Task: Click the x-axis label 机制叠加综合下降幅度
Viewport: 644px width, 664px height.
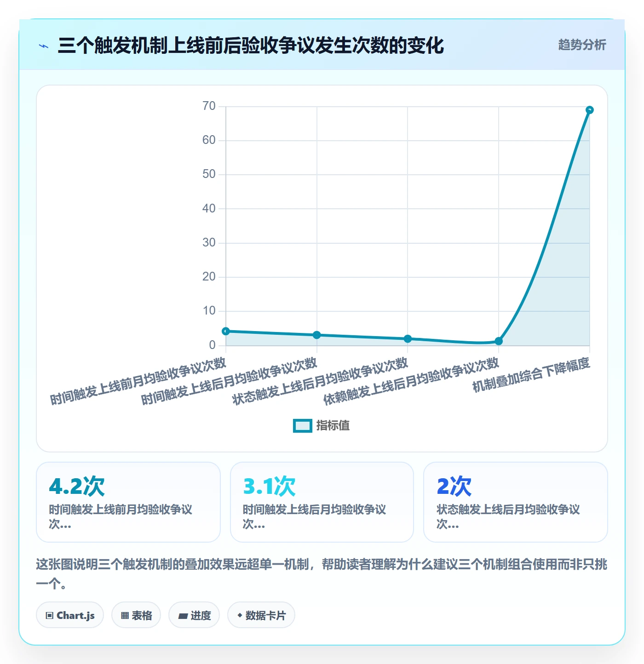Action: click(531, 374)
